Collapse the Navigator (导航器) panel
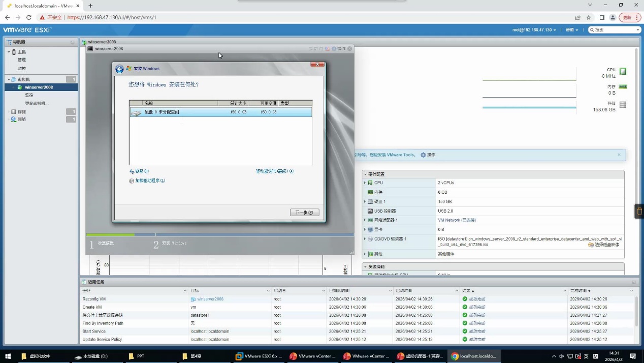This screenshot has height=363, width=644. 73,42
